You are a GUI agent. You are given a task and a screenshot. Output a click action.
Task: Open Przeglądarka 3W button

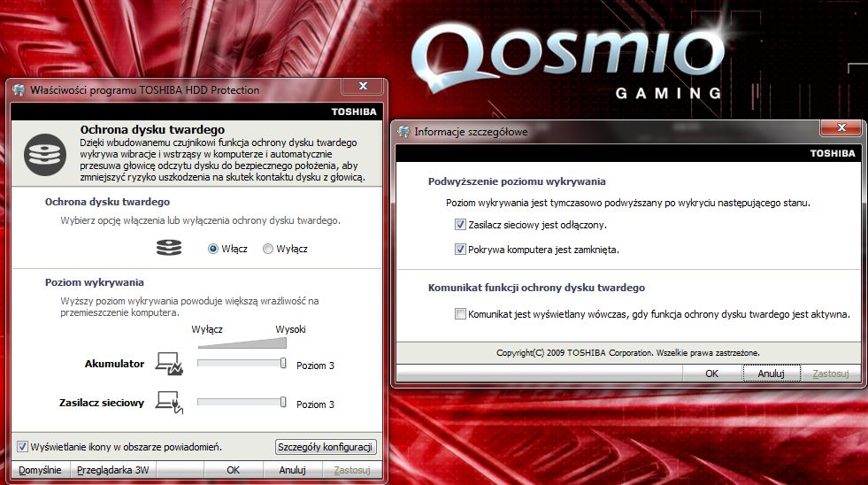pyautogui.click(x=113, y=470)
